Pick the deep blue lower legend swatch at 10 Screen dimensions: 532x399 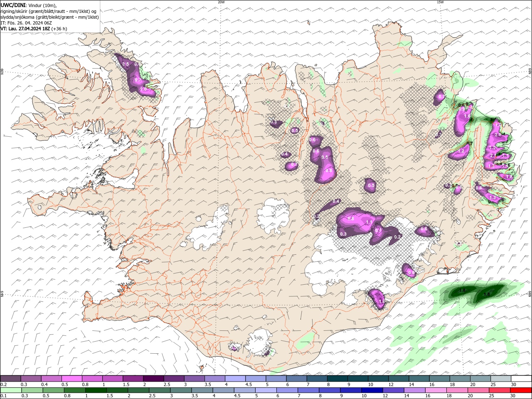point(372,390)
